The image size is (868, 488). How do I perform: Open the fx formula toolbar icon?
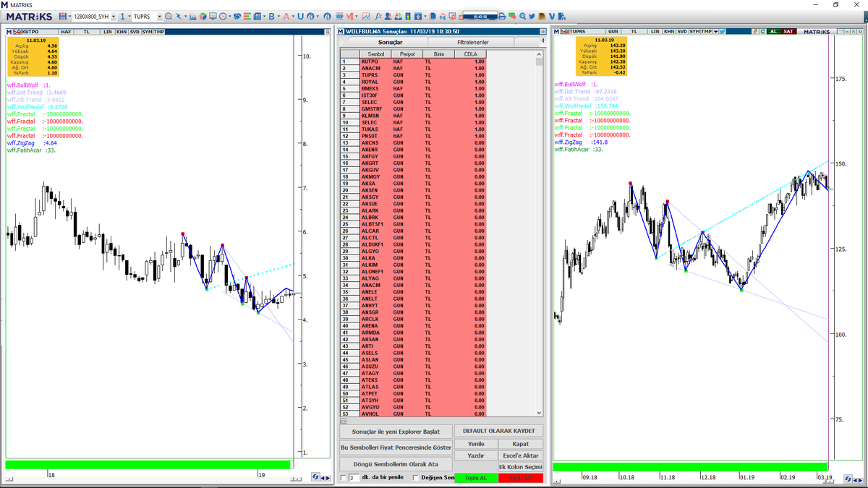click(378, 17)
